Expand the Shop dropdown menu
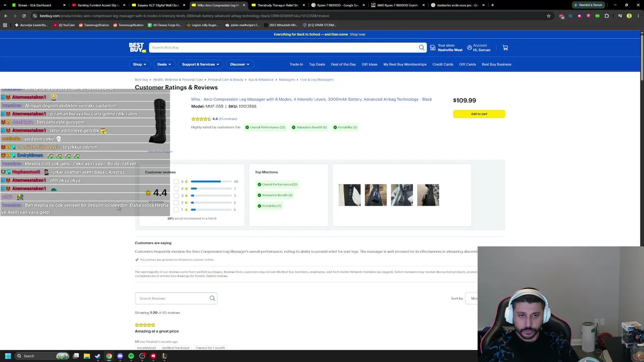The width and height of the screenshot is (644, 362). pos(139,64)
